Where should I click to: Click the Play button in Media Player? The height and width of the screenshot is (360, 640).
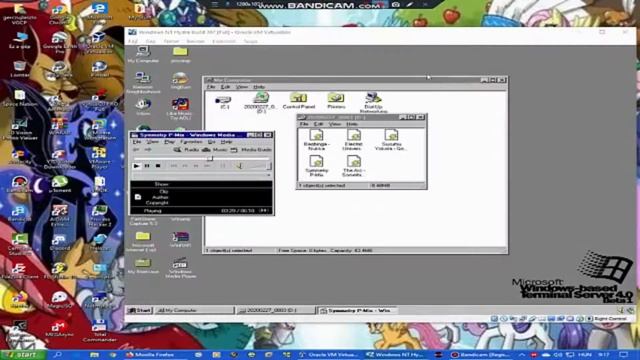click(137, 166)
